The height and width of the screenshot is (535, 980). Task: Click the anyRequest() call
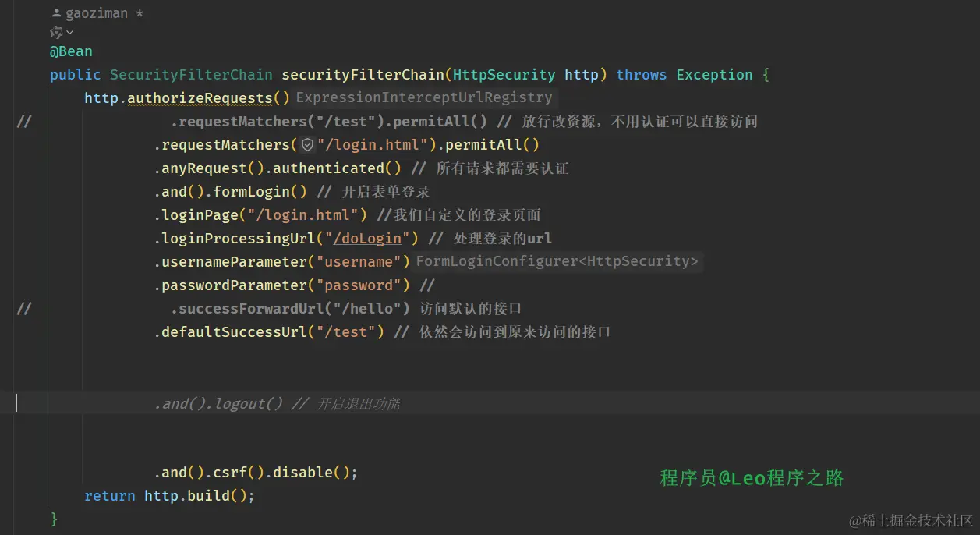click(213, 168)
